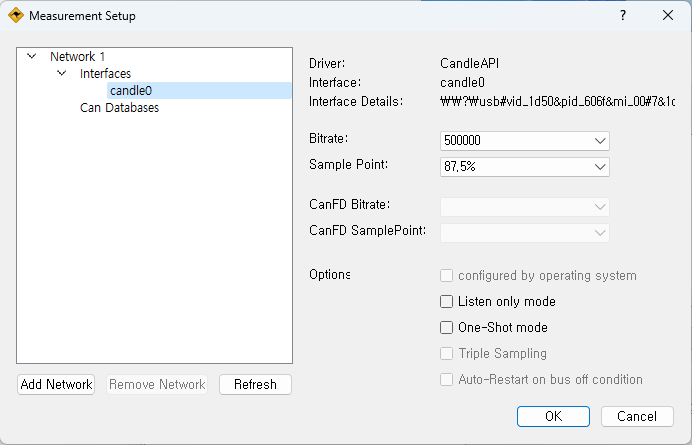This screenshot has height=446, width=694.
Task: Select the Interfaces tree item
Action: (105, 73)
